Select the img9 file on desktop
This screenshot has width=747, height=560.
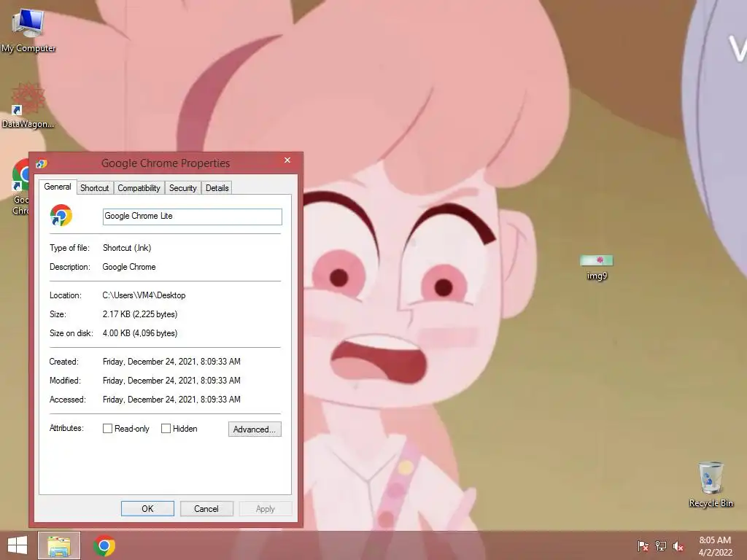597,267
